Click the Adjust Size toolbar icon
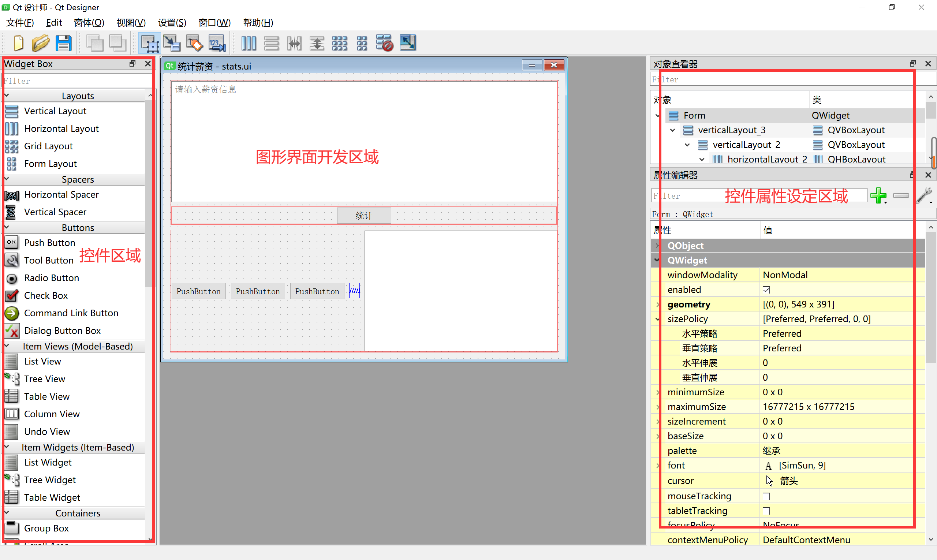The image size is (937, 560). pyautogui.click(x=407, y=43)
